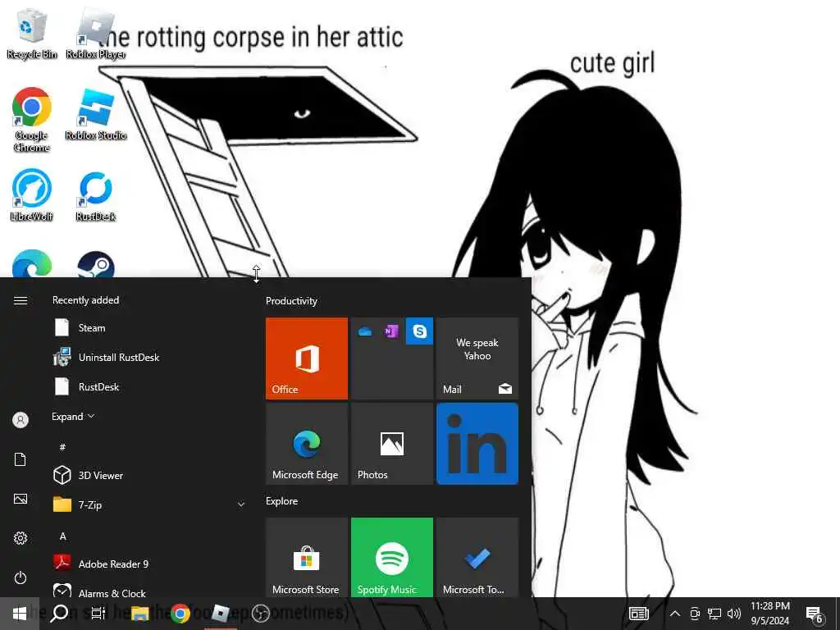Open network status tray icon

pos(714,614)
